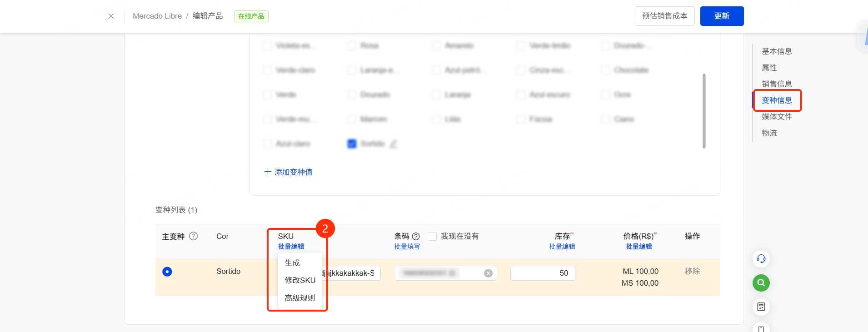
Task: Click the plus icon of 添加变种值
Action: (x=268, y=172)
